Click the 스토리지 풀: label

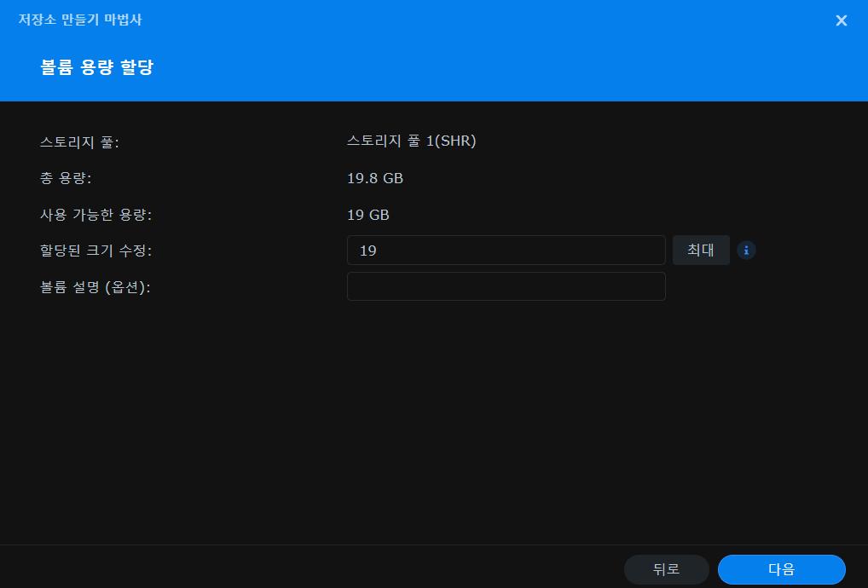tap(79, 142)
